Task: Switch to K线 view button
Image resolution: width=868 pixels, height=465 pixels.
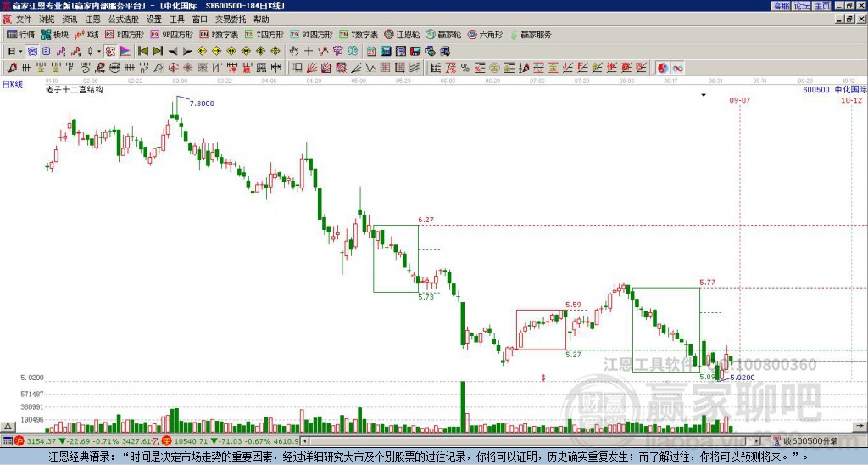Action: [87, 34]
